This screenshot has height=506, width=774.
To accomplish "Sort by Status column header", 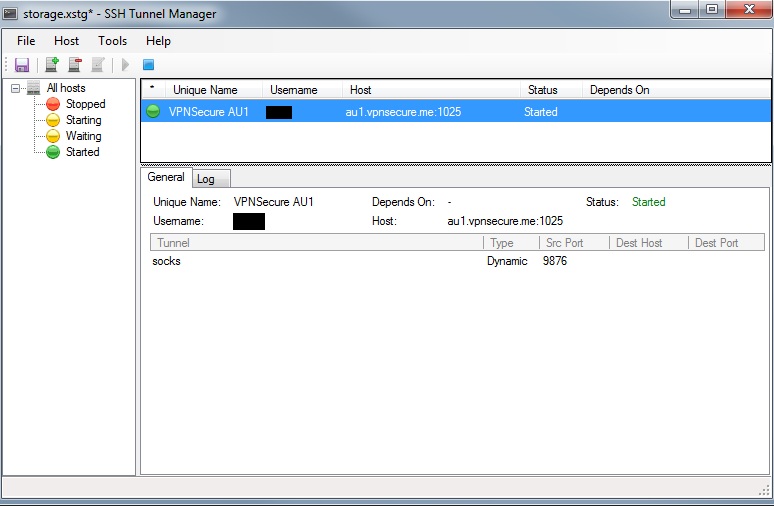I will pyautogui.click(x=551, y=90).
